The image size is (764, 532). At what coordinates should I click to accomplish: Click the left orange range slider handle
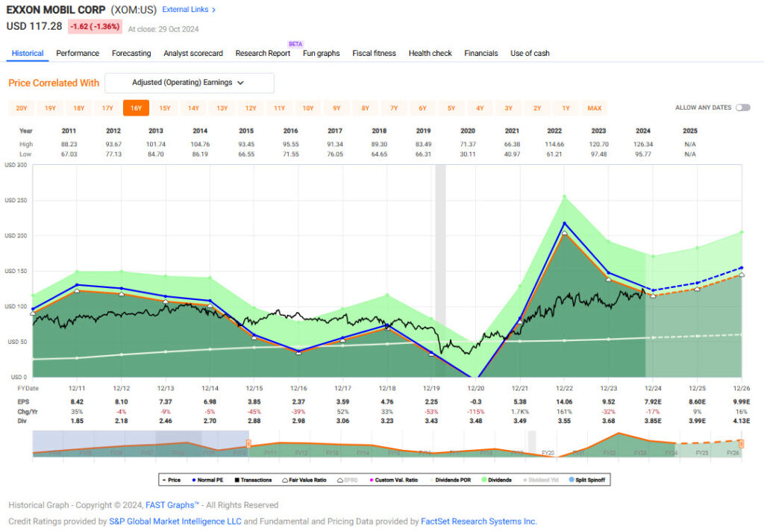click(248, 444)
